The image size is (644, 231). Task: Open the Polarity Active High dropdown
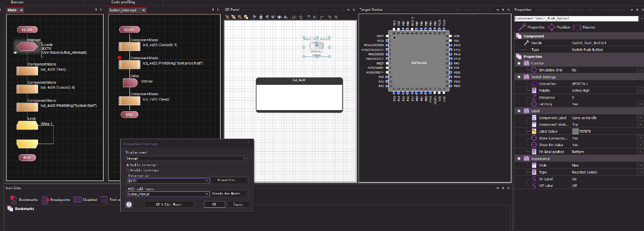coord(640,90)
